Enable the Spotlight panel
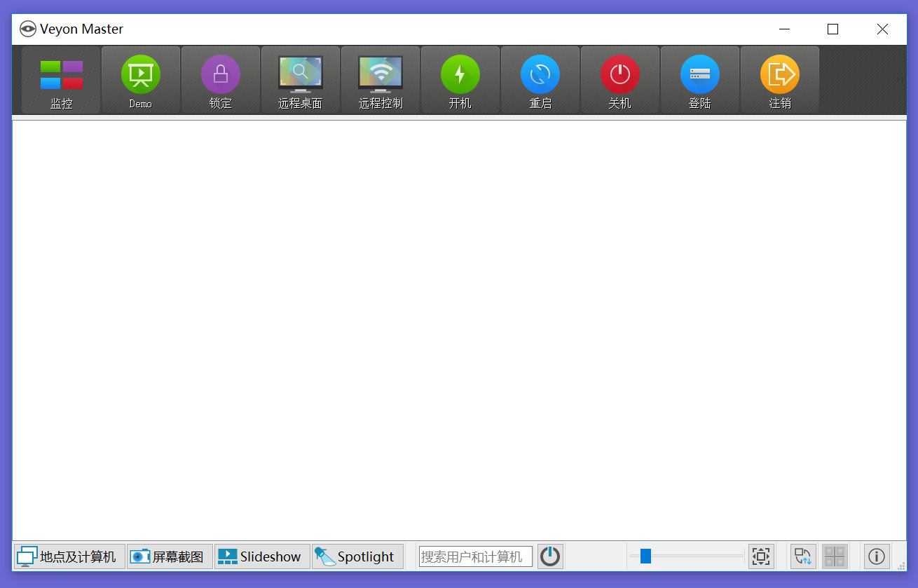The image size is (918, 588). point(357,556)
